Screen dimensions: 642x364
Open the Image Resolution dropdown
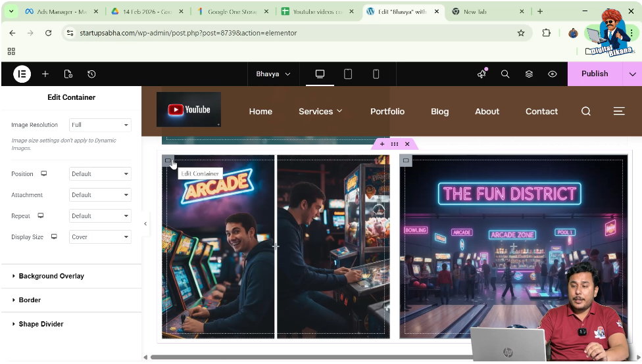100,125
